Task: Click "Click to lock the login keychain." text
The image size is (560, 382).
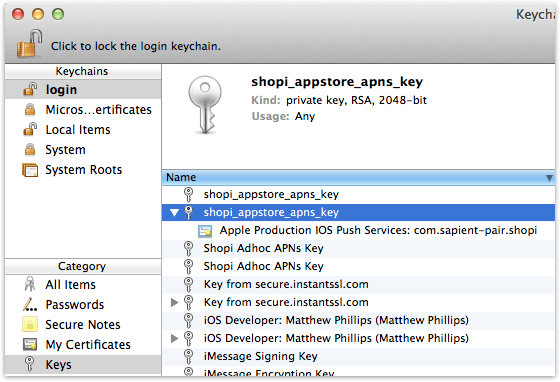Action: (136, 46)
